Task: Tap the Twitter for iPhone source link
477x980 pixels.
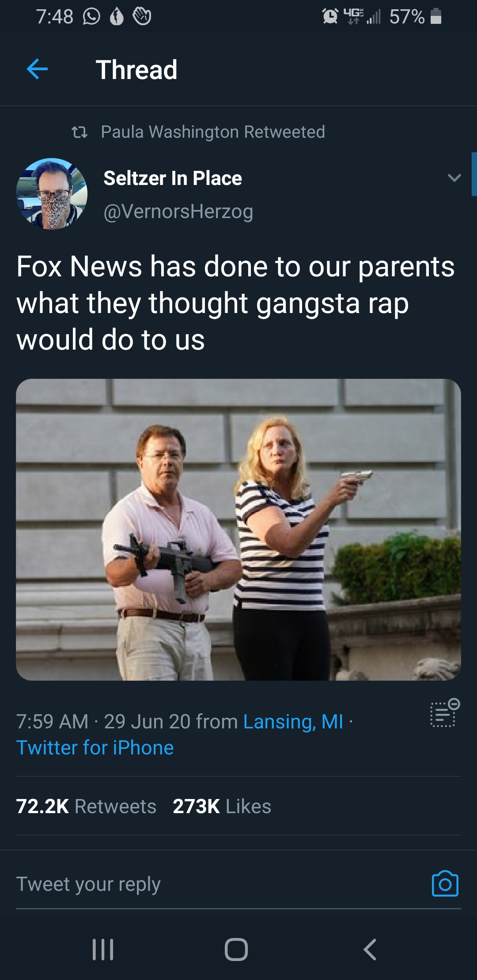Action: click(95, 748)
